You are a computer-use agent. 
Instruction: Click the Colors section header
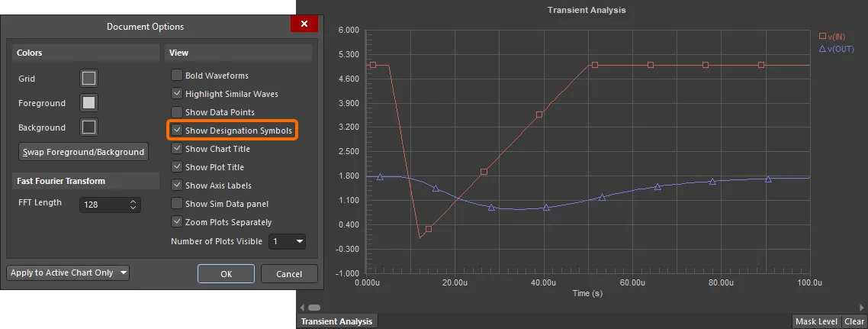(29, 53)
